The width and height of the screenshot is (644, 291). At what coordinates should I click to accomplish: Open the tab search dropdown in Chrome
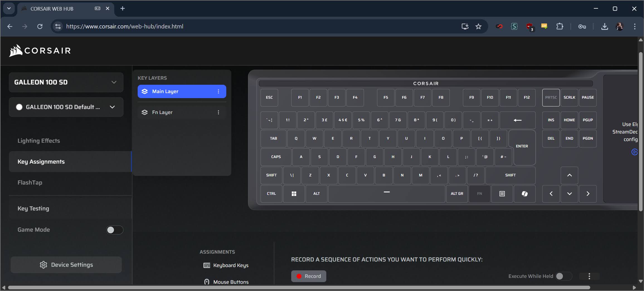pyautogui.click(x=9, y=9)
